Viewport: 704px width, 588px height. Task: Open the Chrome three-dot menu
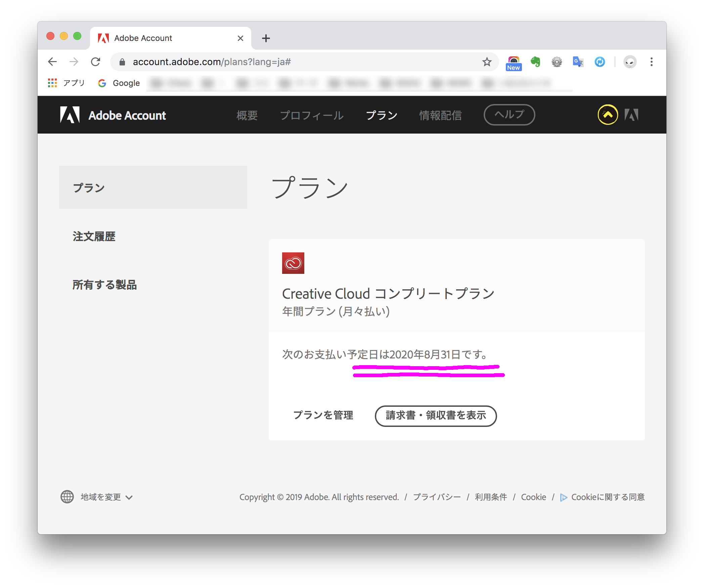651,62
